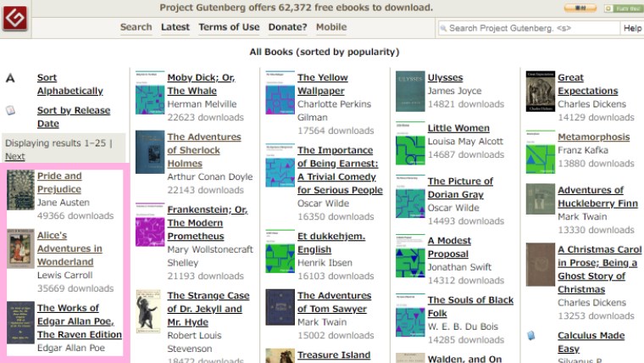Open the Walden, and On link
Viewport: 644px width, 363px height.
click(464, 359)
